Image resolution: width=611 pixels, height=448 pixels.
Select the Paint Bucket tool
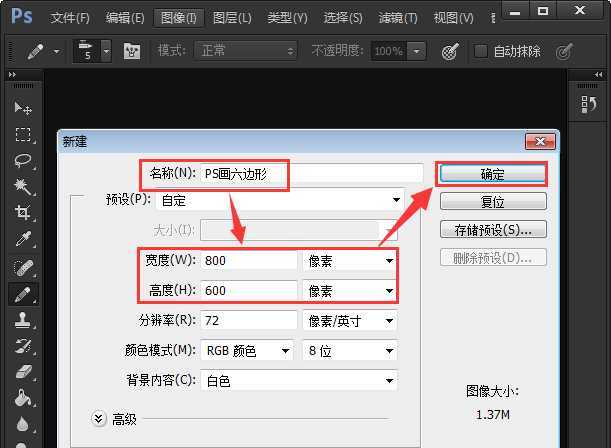tap(23, 398)
